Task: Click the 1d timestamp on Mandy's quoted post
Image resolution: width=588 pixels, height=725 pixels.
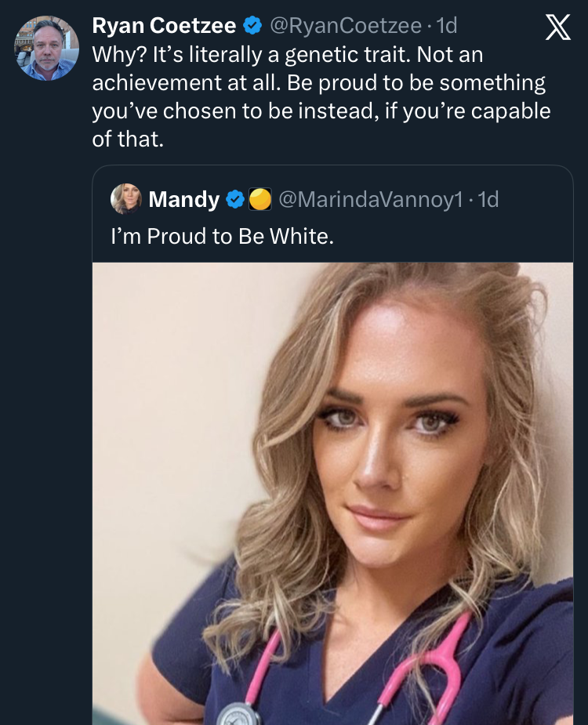Action: click(488, 200)
